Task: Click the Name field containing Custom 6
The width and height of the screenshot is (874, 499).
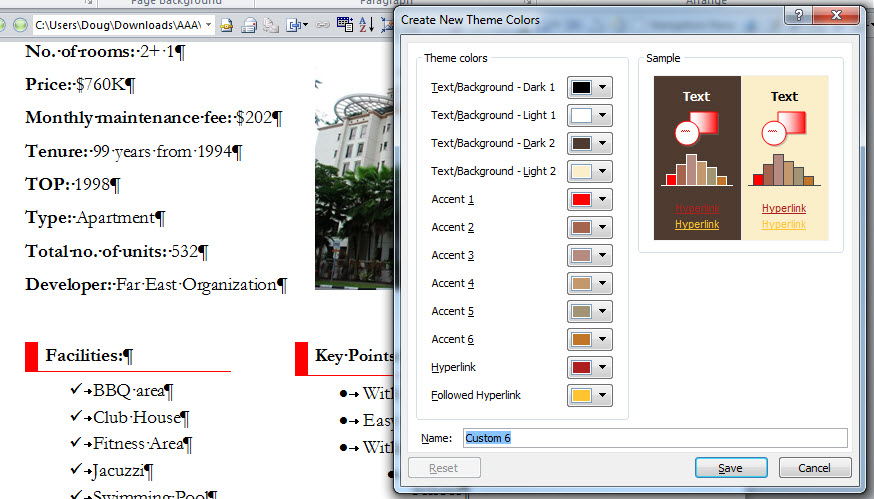Action: point(655,438)
